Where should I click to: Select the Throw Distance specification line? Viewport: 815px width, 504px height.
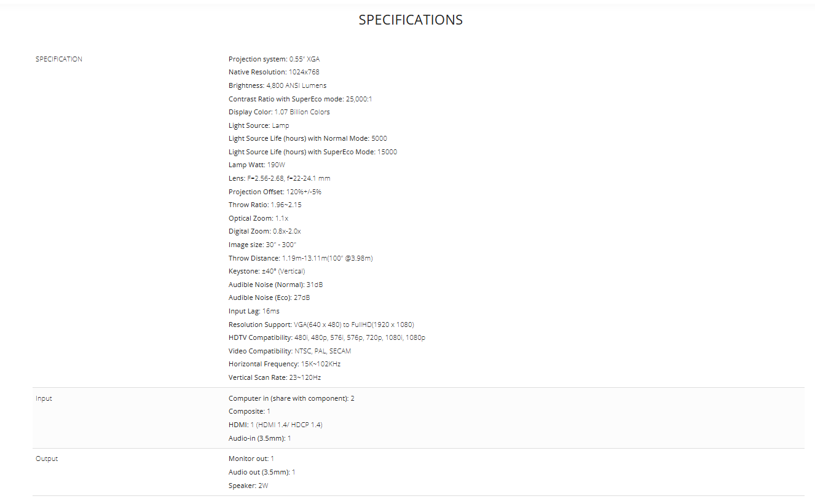tap(301, 258)
